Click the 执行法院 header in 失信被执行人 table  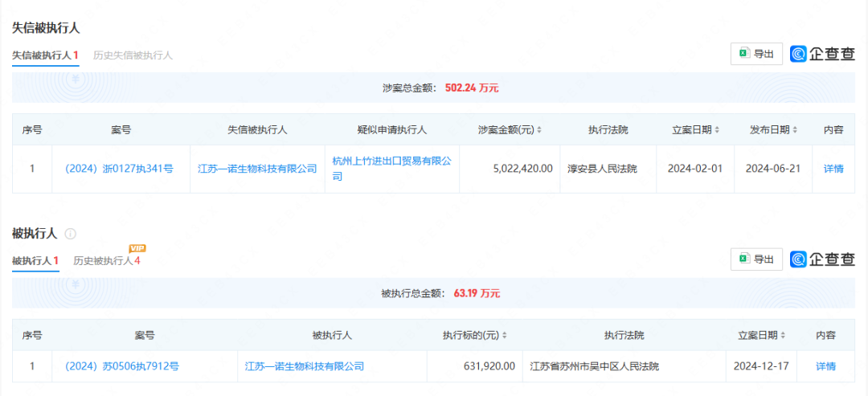point(608,130)
